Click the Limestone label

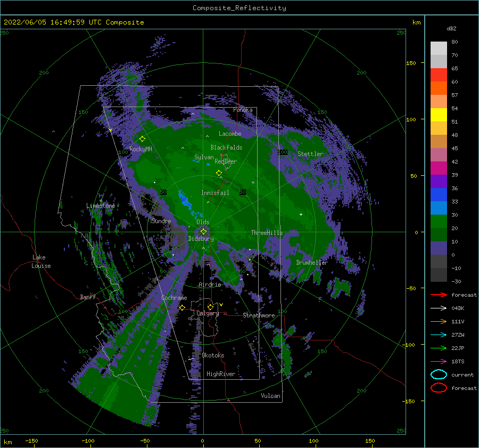point(101,206)
